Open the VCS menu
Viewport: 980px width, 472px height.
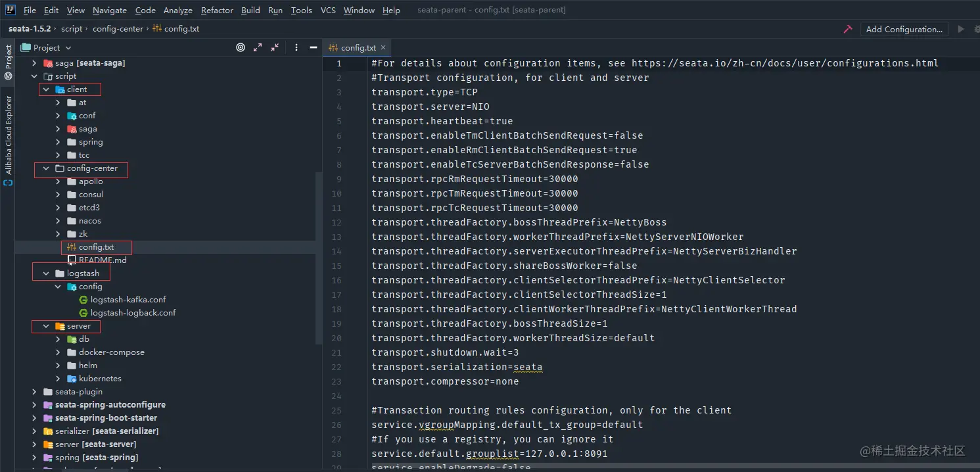pyautogui.click(x=328, y=10)
